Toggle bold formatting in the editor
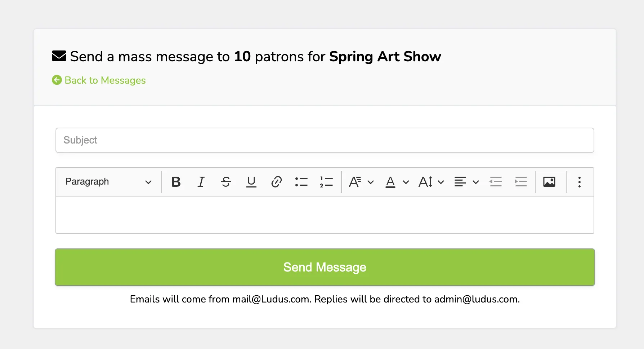644x349 pixels. [176, 182]
